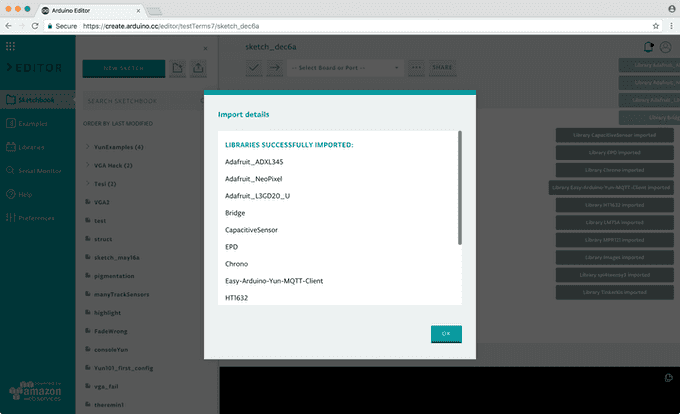Click the three-dots more options button
Screen dimensions: 680x414
(415, 68)
